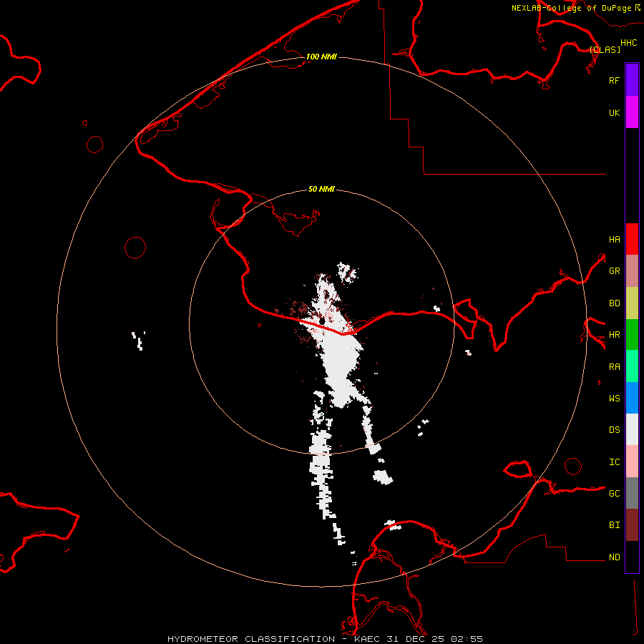Click the "GC" legend label

(614, 493)
